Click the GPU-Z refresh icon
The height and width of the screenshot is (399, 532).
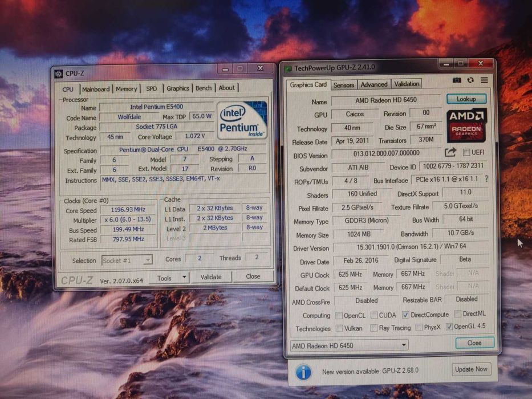pyautogui.click(x=470, y=80)
